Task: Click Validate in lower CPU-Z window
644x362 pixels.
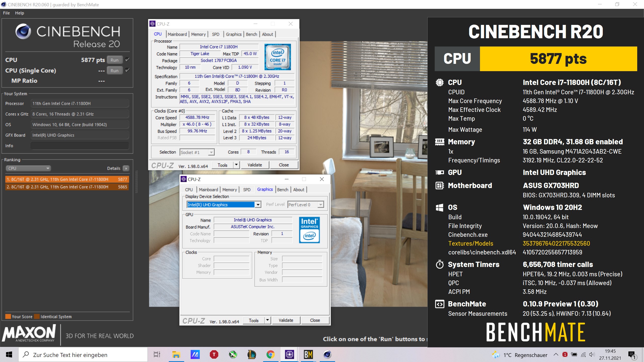Action: pos(286,320)
